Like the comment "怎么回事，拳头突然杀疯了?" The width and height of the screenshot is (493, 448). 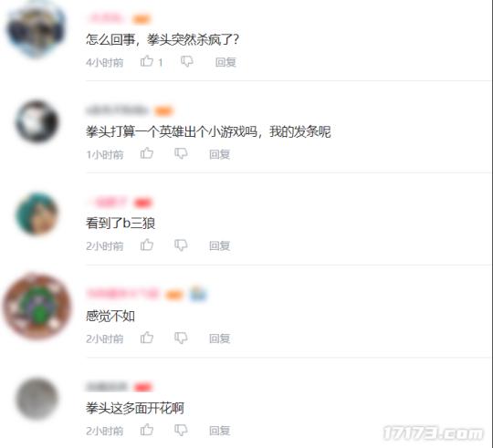point(147,61)
